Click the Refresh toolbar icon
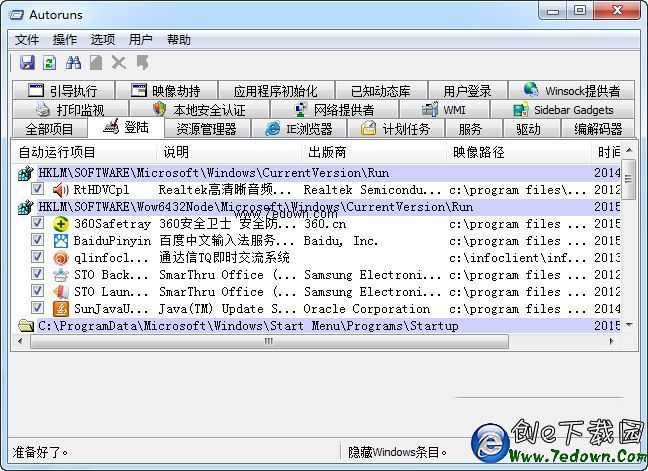This screenshot has height=471, width=648. [x=50, y=63]
